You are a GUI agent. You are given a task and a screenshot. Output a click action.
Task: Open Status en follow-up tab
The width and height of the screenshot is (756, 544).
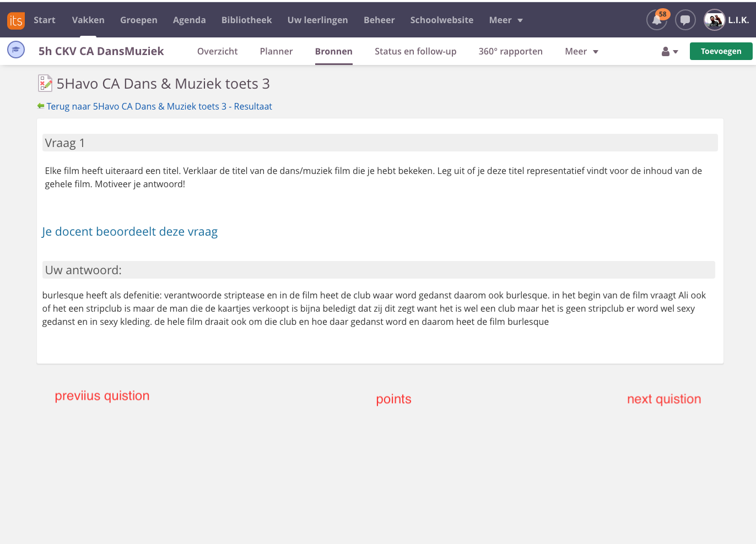pyautogui.click(x=415, y=52)
